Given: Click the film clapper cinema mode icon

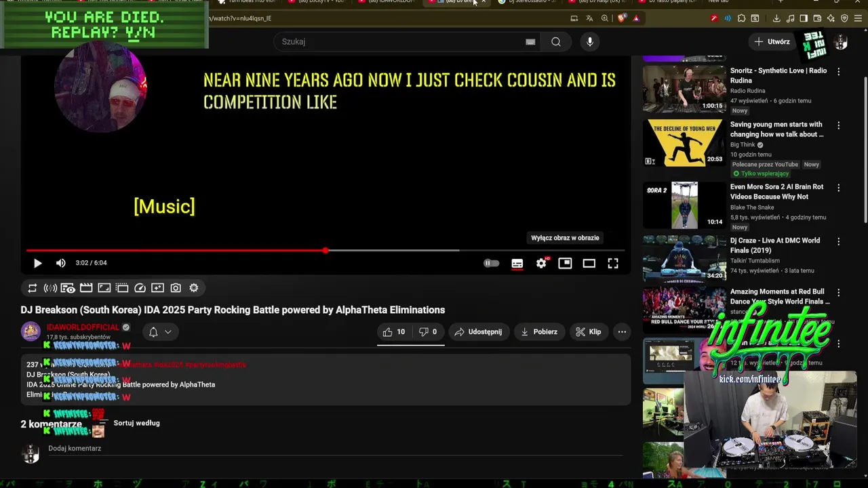Looking at the screenshot, I should pyautogui.click(x=86, y=288).
